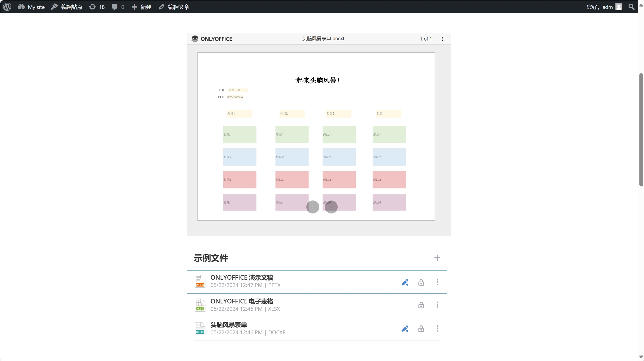Toggle lock for 头脑风暴表单
This screenshot has height=361, width=644.
[x=421, y=329]
